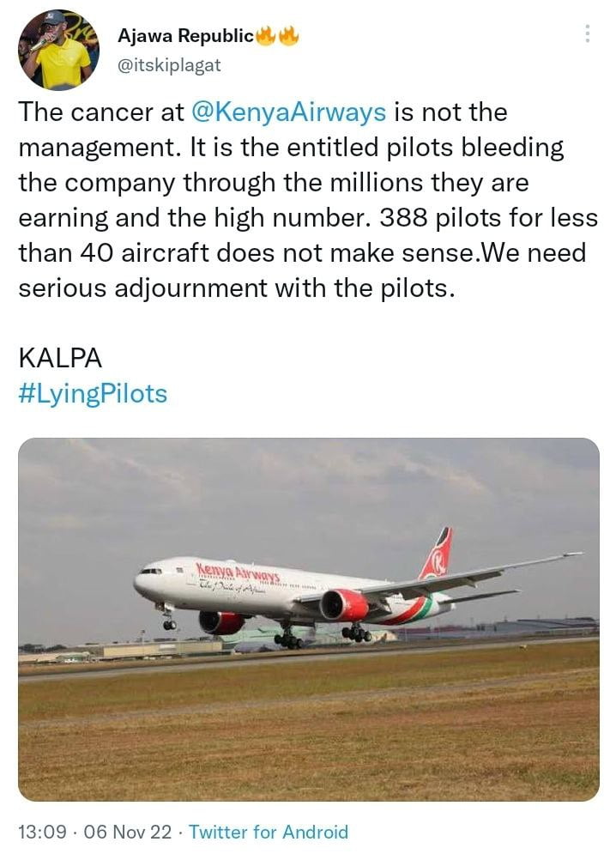
Task: Click the @itskiplagat handle
Action: (x=169, y=63)
